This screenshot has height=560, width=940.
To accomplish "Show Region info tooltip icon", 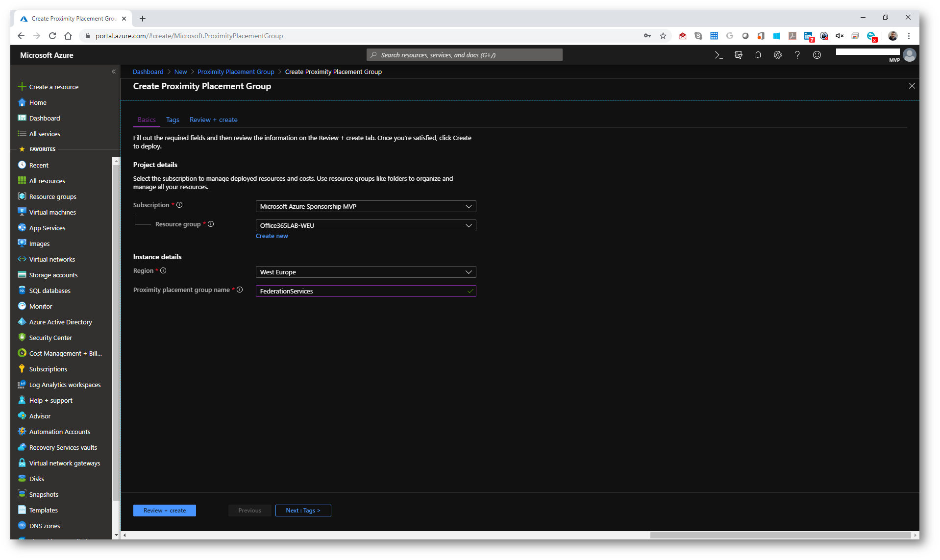I will 163,270.
